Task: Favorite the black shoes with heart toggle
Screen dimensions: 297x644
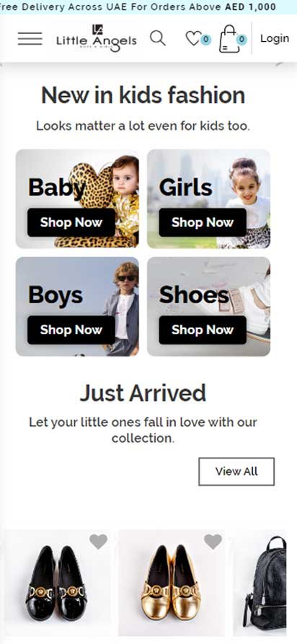Action: (x=99, y=541)
